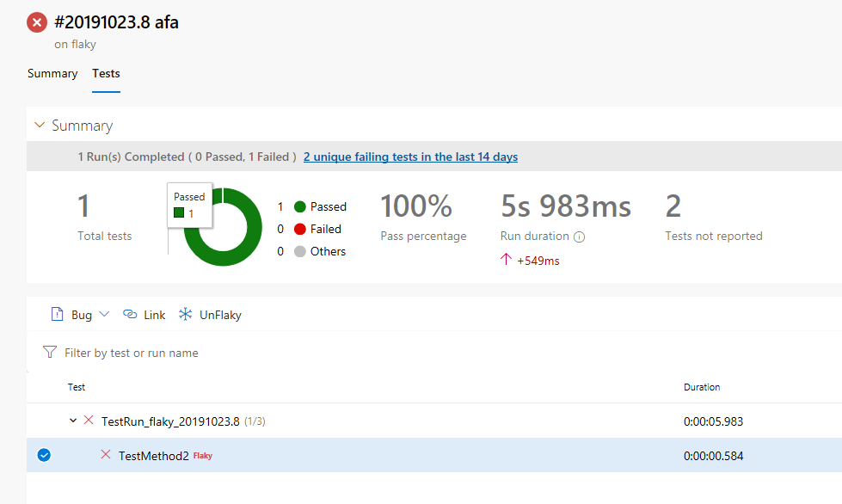Click the 0:00:05.983 duration value

click(x=713, y=421)
